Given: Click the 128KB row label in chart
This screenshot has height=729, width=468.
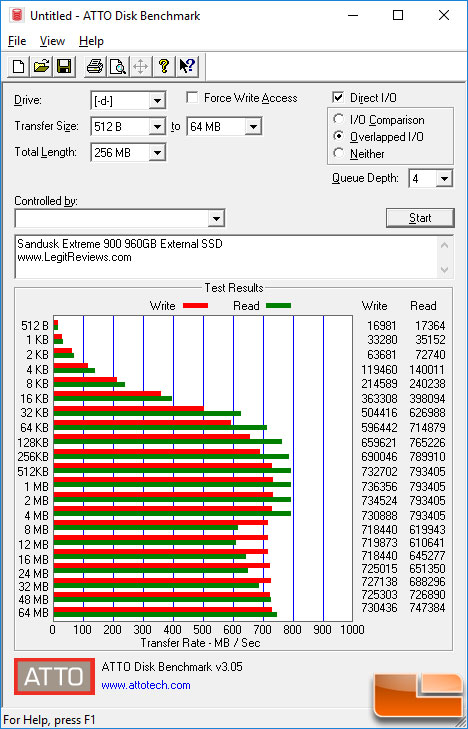Looking at the screenshot, I should click(x=33, y=443).
